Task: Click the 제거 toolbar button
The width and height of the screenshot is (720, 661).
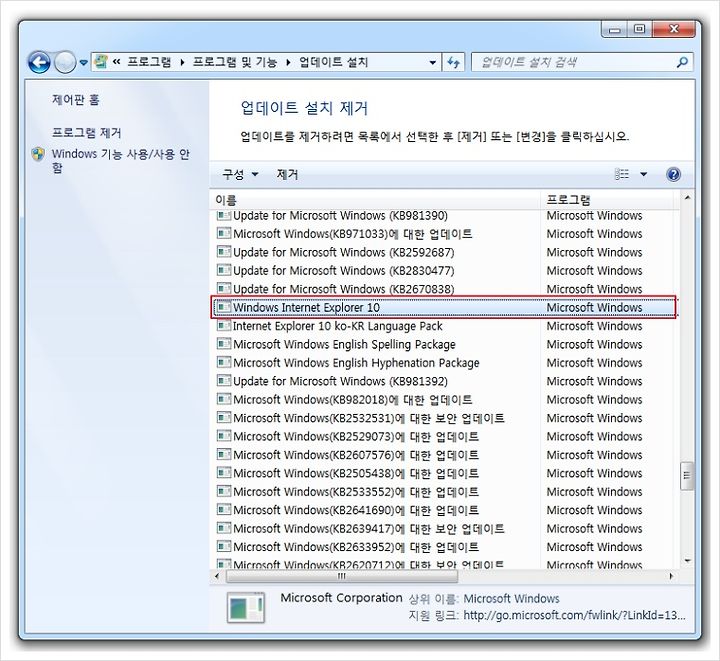Action: point(287,174)
